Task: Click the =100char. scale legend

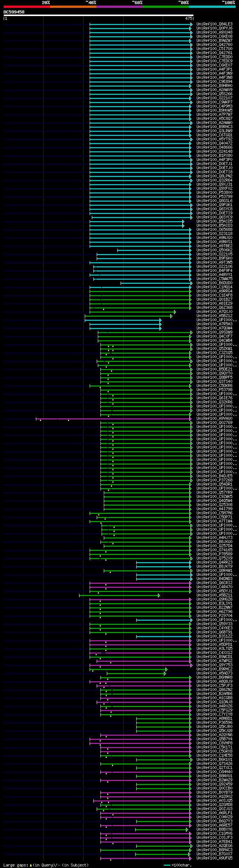Action: pyautogui.click(x=178, y=865)
